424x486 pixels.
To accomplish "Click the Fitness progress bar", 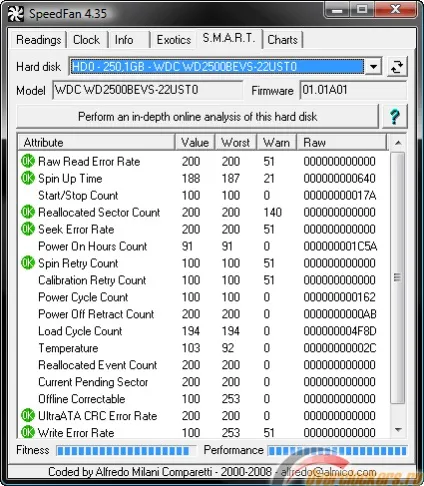I will (126, 451).
